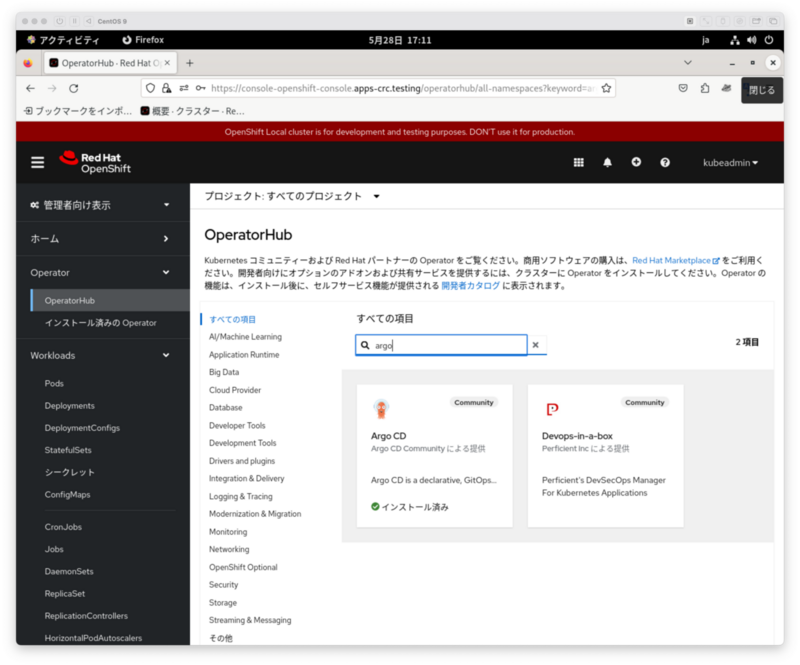The height and width of the screenshot is (665, 800).
Task: Open ブックマークをインポート bookmark item
Action: point(78,111)
